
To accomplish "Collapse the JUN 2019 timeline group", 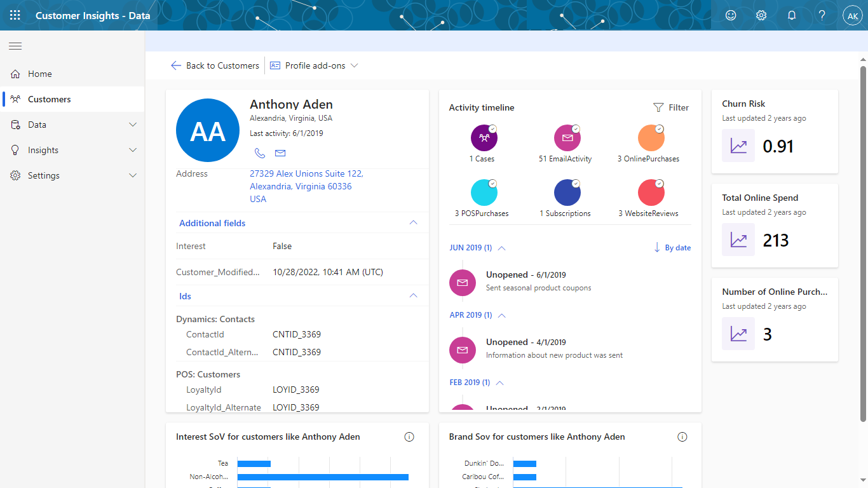I will [x=501, y=248].
